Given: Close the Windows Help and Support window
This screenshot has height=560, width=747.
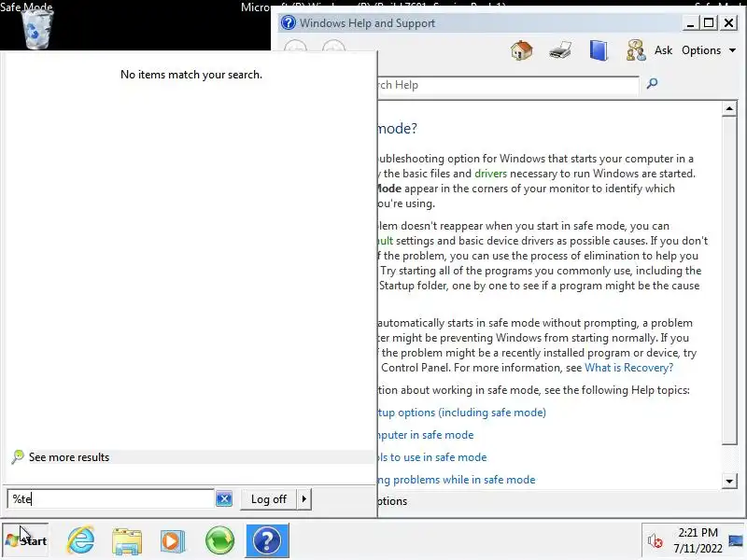Looking at the screenshot, I should pyautogui.click(x=728, y=22).
